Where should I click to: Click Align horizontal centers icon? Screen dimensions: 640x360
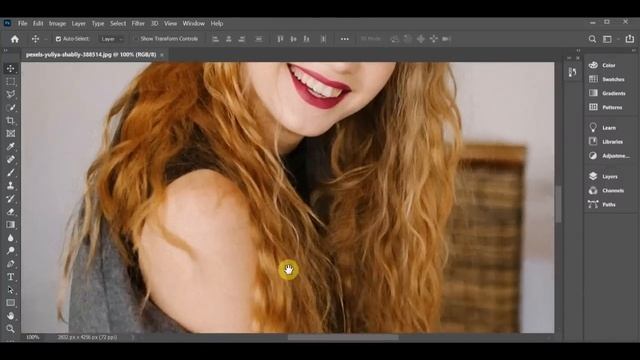click(229, 39)
